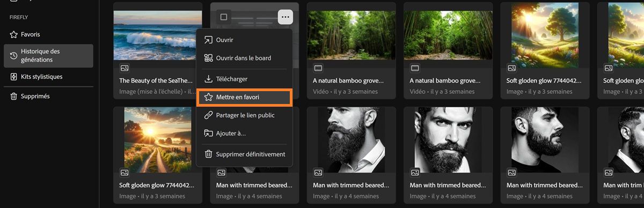Open the Supprimés section

48,96
